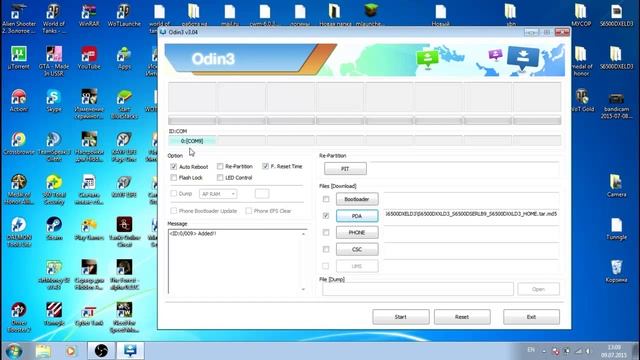This screenshot has height=360, width=640.
Task: Open the MYCOP folder on desktop
Action: pyautogui.click(x=581, y=16)
